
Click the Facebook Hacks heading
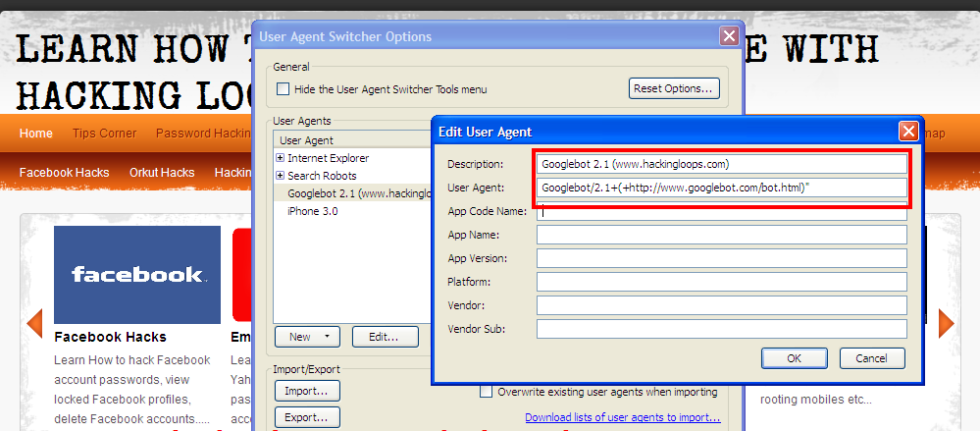click(x=110, y=337)
